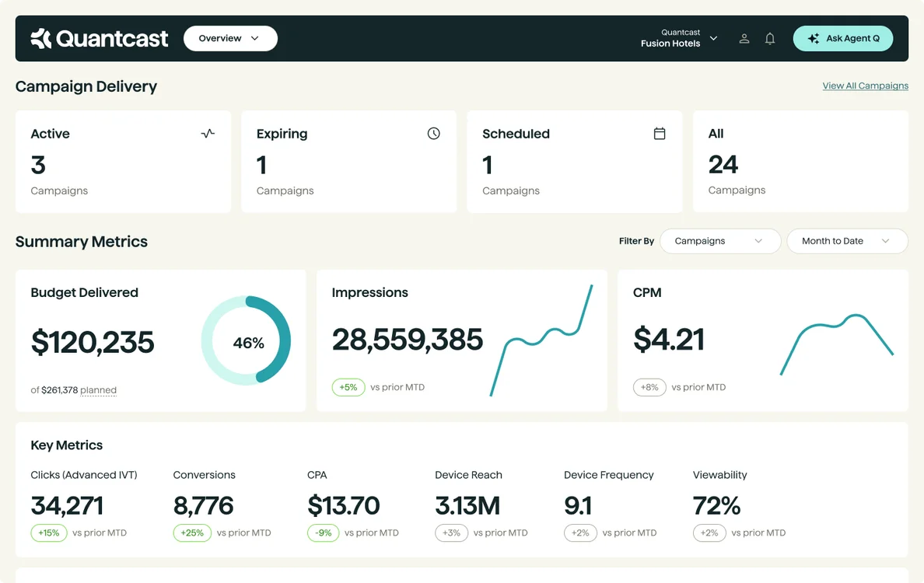The height and width of the screenshot is (583, 924).
Task: Click the Quantcast logo
Action: coord(99,38)
